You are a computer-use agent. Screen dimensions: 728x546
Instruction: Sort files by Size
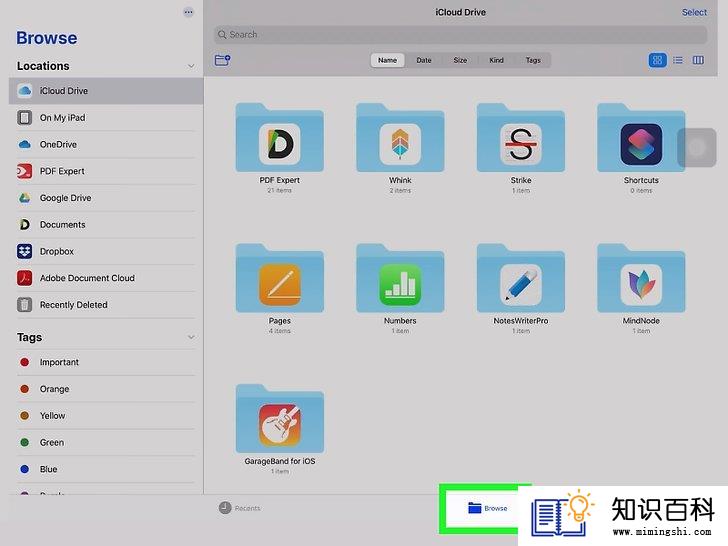[x=460, y=60]
